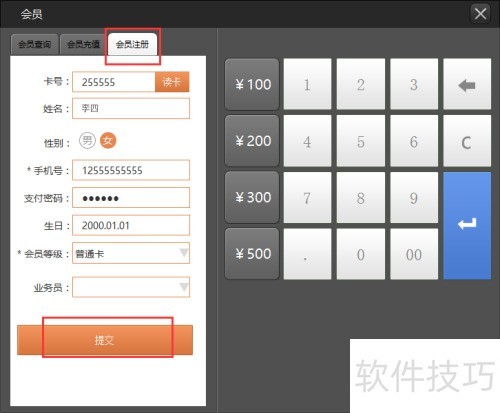Choose the ¥500 quick amount

252,254
